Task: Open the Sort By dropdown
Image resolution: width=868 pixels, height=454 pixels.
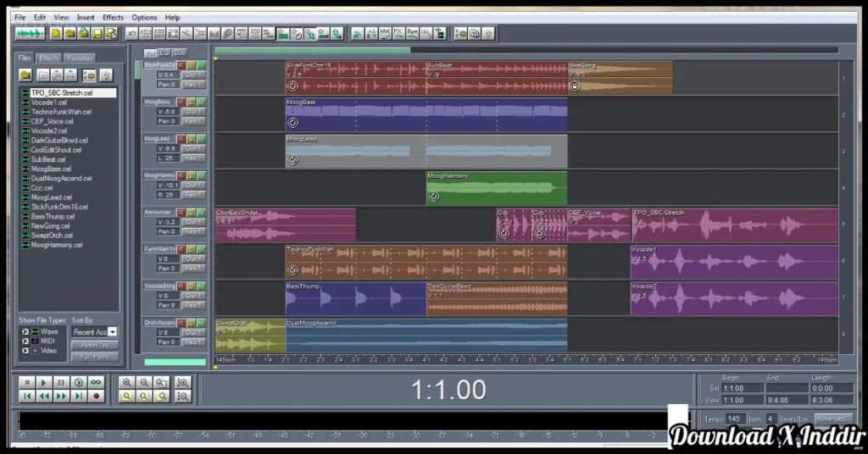Action: point(113,332)
